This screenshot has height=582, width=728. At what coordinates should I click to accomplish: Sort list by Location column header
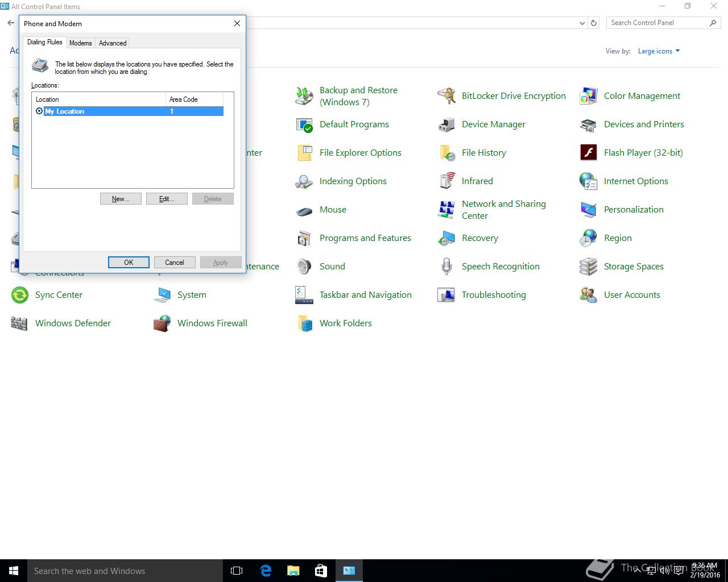99,99
